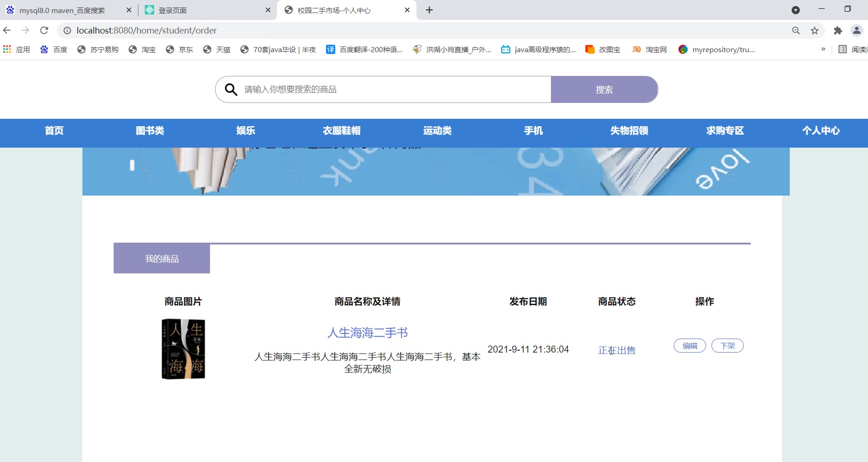The height and width of the screenshot is (462, 868).
Task: Open the apps grid bookmark icon
Action: click(7, 49)
